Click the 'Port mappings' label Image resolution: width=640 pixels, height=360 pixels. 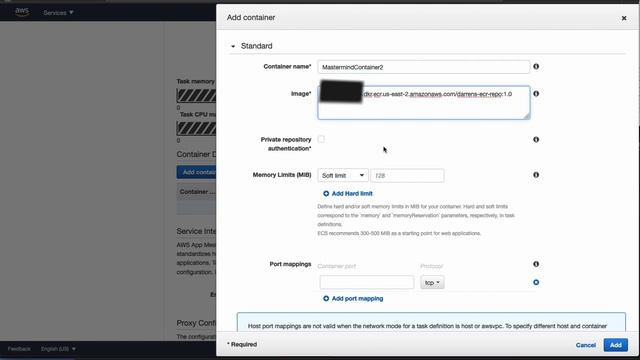tap(290, 264)
